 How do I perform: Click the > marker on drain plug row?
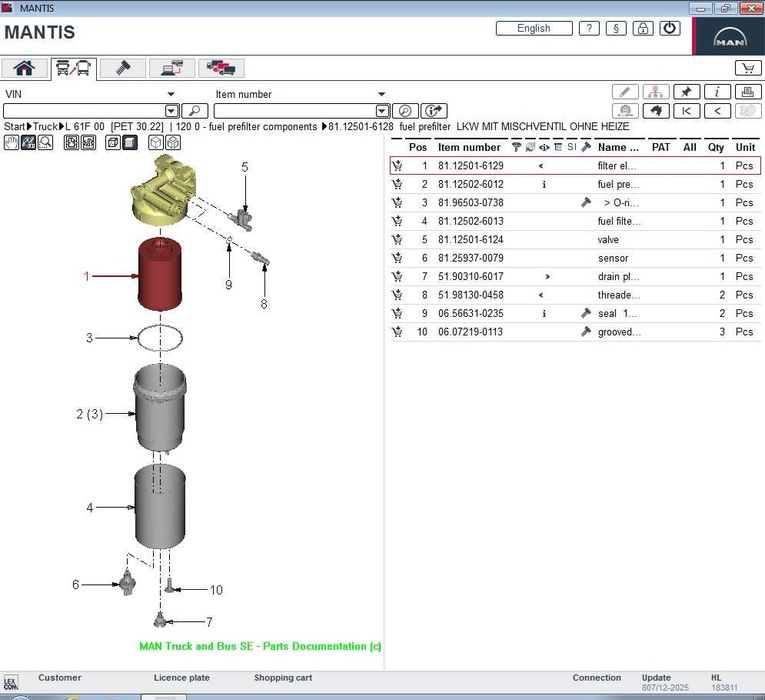(x=547, y=277)
